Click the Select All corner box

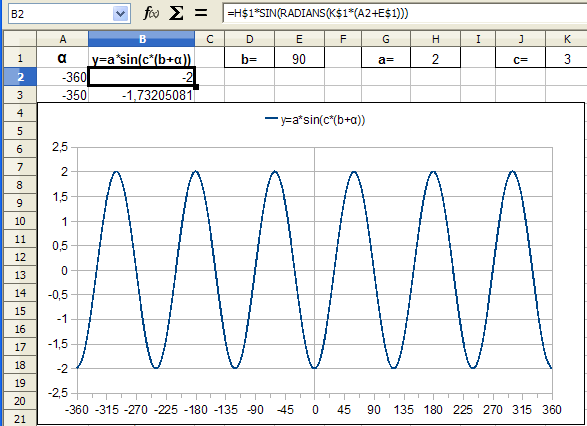(x=20, y=39)
